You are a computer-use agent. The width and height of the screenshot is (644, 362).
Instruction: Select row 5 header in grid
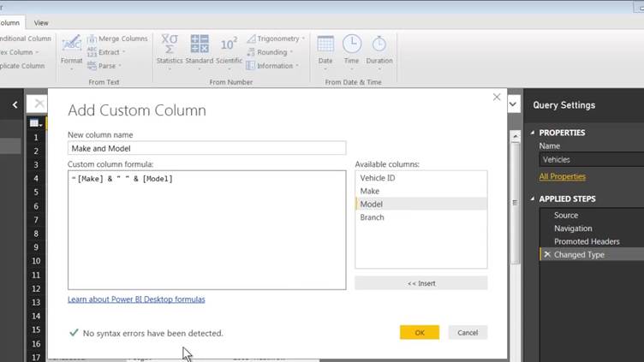36,192
